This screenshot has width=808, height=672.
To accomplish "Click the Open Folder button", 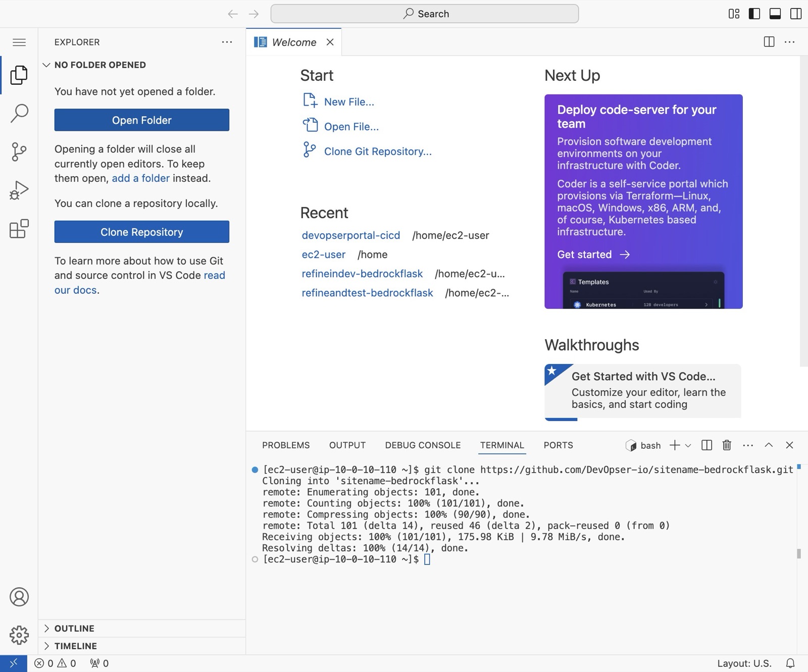I will click(x=142, y=120).
